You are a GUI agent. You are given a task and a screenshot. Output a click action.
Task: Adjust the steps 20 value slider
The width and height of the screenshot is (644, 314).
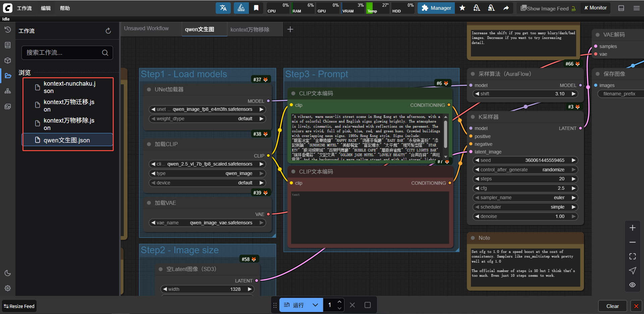[x=526, y=179]
